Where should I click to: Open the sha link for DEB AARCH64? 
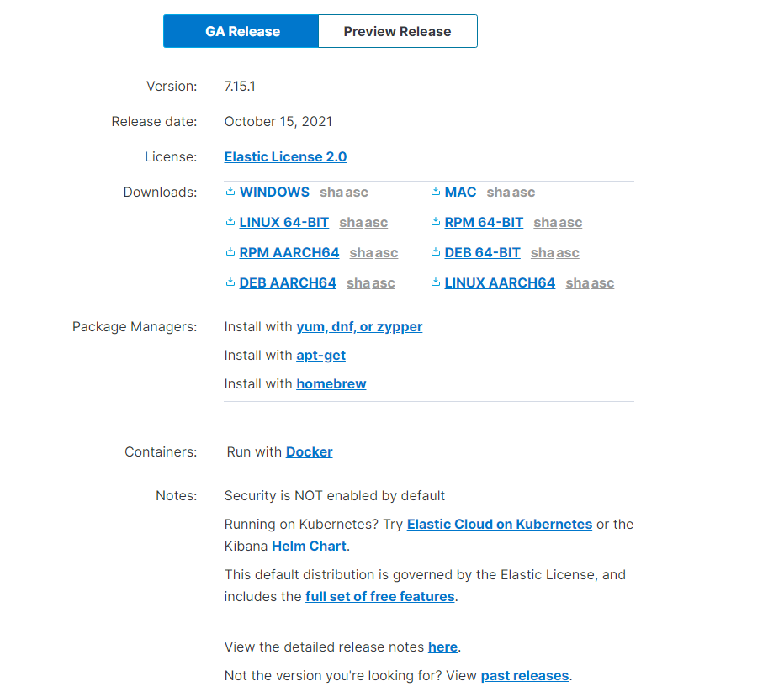coord(358,282)
